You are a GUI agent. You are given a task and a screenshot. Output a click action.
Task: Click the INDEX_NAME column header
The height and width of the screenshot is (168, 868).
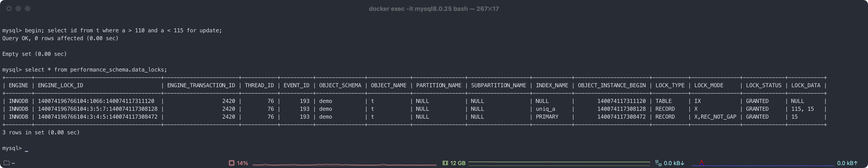pyautogui.click(x=552, y=85)
